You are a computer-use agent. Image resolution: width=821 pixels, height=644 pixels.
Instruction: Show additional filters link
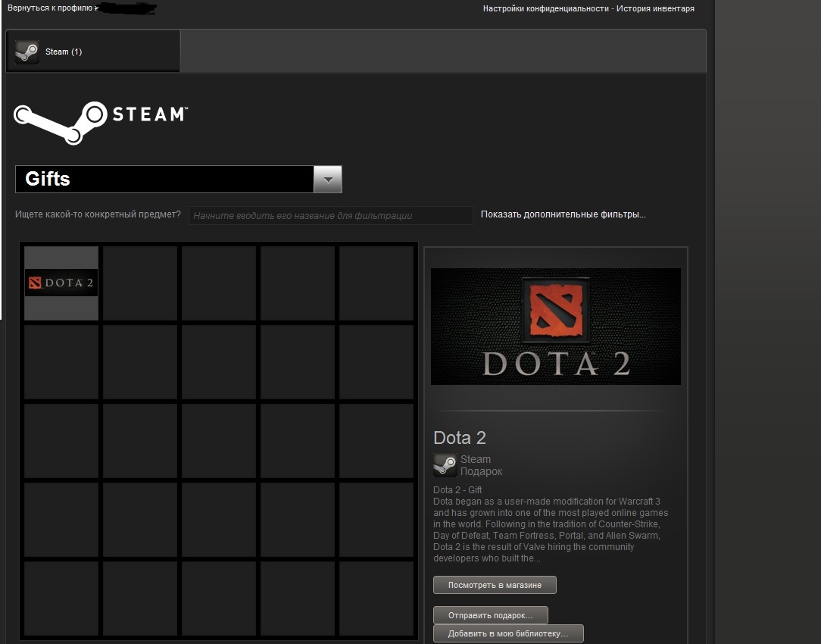563,214
